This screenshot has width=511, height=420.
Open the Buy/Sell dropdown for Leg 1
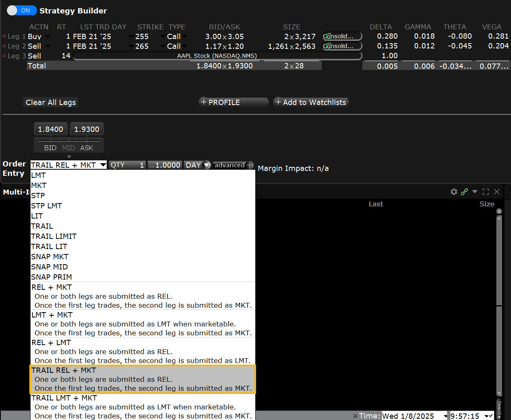click(47, 36)
